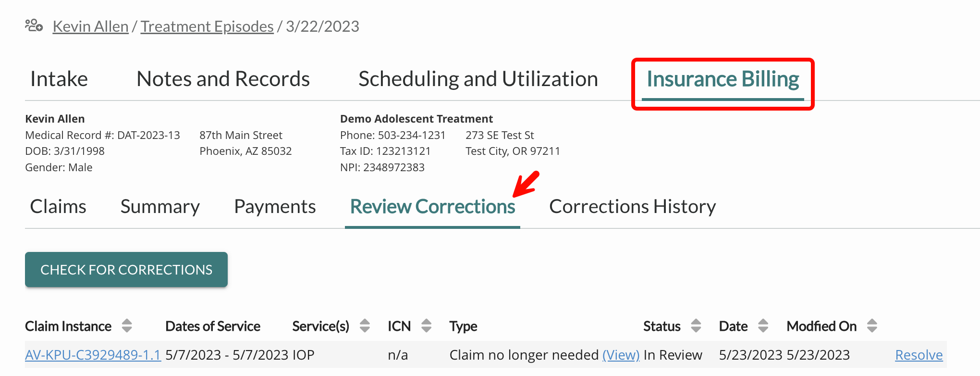Sort the table by Claim Instance
980x376 pixels.
pyautogui.click(x=127, y=326)
